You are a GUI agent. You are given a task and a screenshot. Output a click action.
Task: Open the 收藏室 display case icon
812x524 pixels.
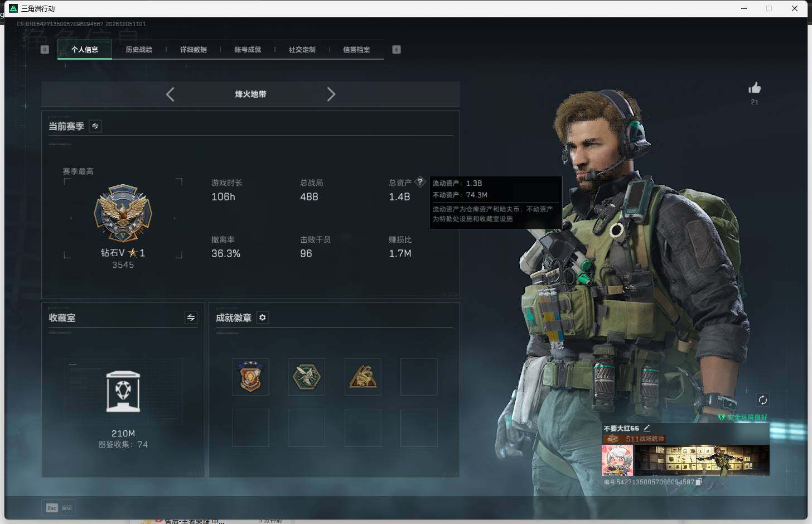pyautogui.click(x=123, y=391)
